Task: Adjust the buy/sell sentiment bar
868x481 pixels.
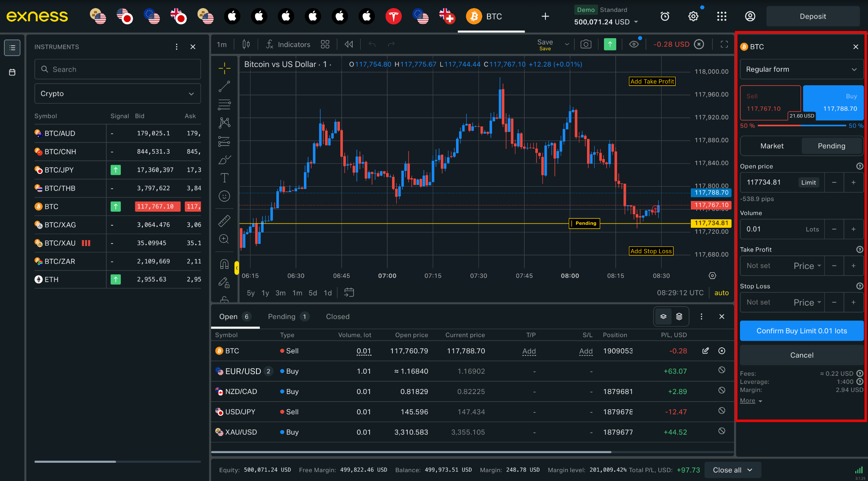Action: [802, 126]
